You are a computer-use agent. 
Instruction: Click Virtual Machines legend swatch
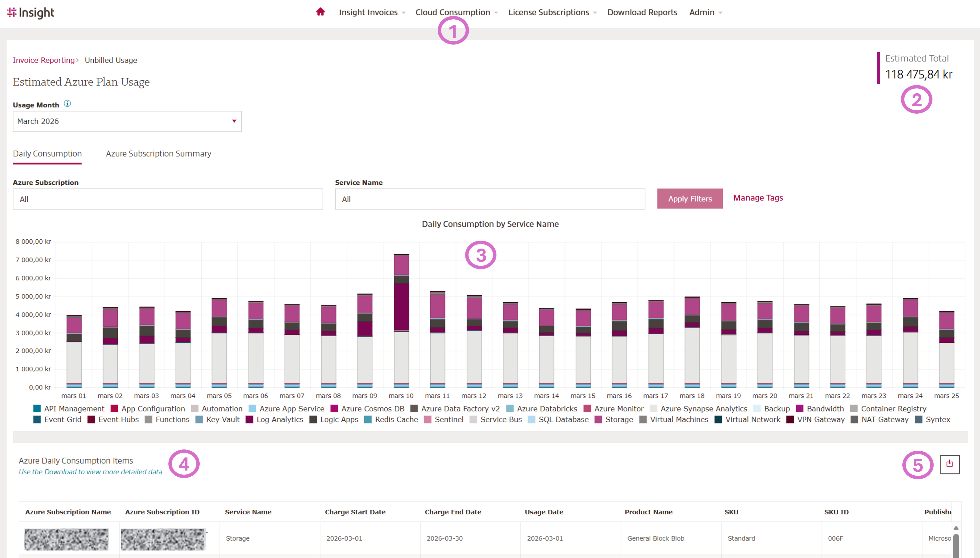click(643, 419)
